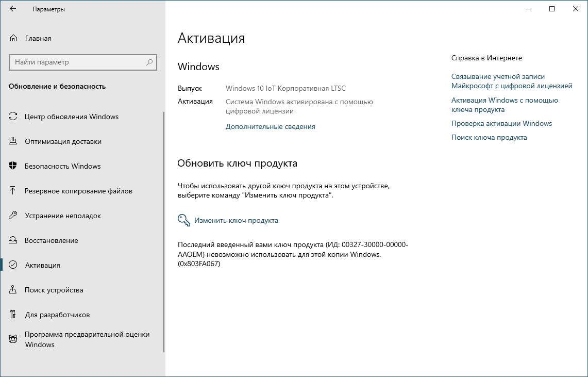The height and width of the screenshot is (377, 588).
Task: Select Оптимизация доставки in sidebar
Action: (82, 141)
